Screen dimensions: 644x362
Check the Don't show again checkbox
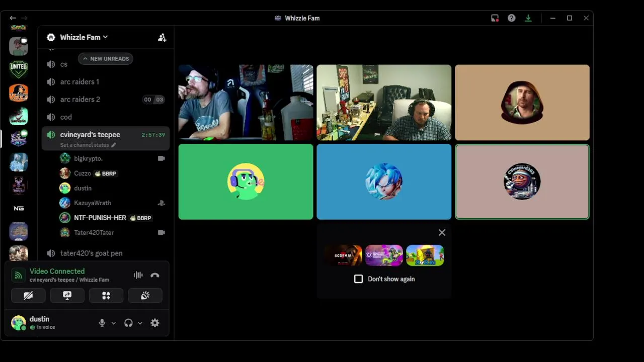(358, 279)
